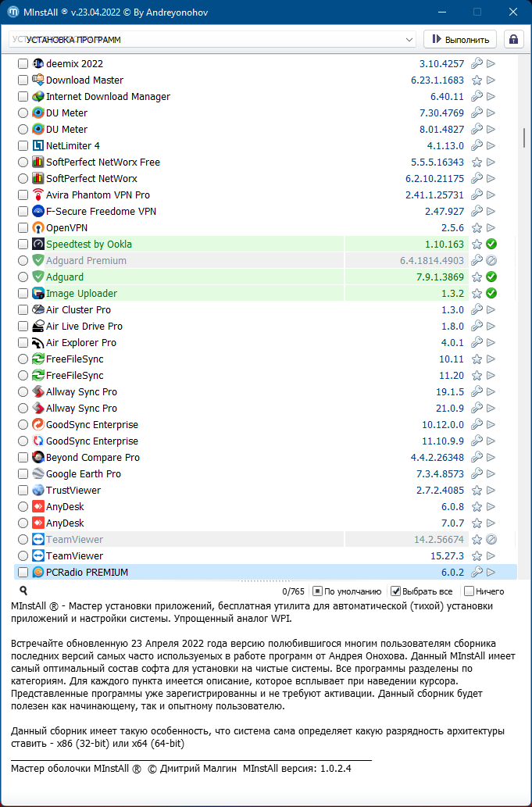Click the play arrow for Download Master
Screen dimensions: 532x807
pyautogui.click(x=491, y=80)
